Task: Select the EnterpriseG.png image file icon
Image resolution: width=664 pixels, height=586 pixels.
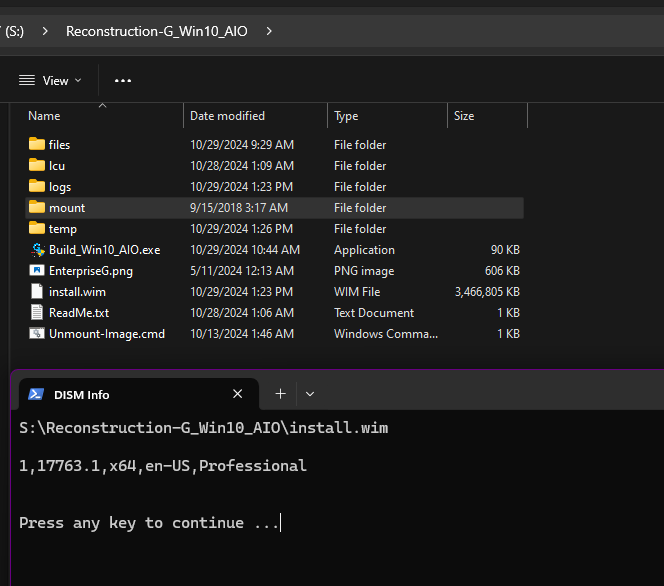Action: click(x=37, y=271)
